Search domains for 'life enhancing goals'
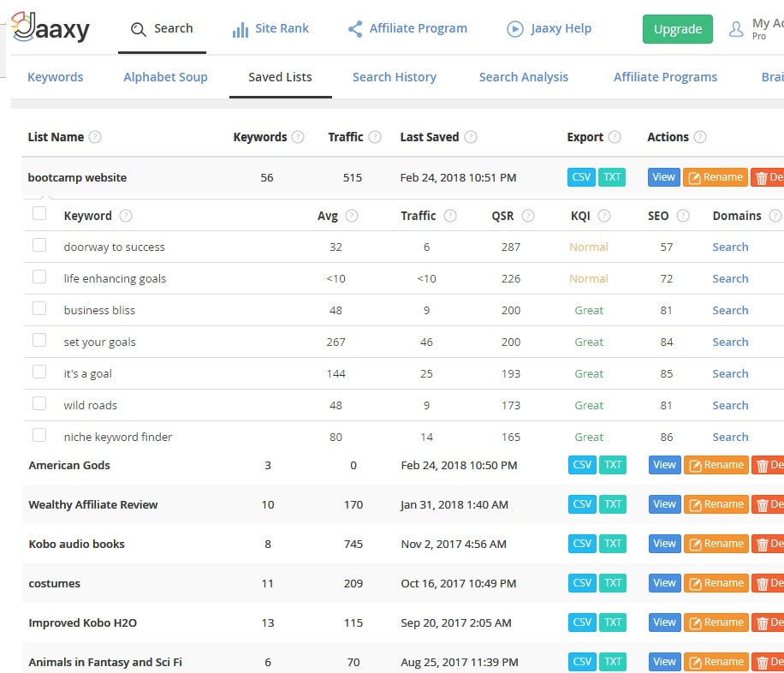Image resolution: width=784 pixels, height=673 pixels. click(730, 279)
